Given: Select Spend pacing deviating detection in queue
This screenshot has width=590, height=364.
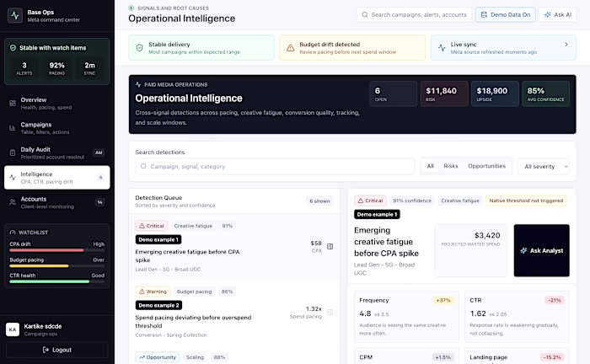Looking at the screenshot, I should tap(234, 312).
